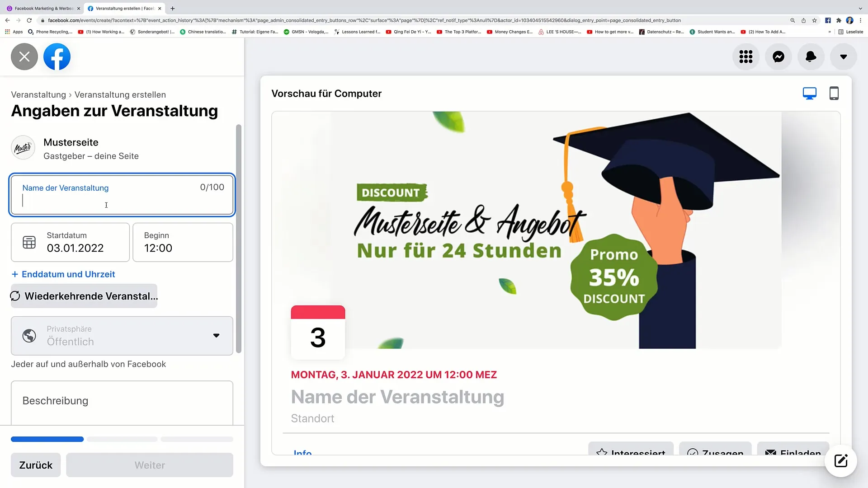The image size is (868, 488).
Task: Open Tutorial: Eigene Fa... bookmark
Action: coord(255,32)
